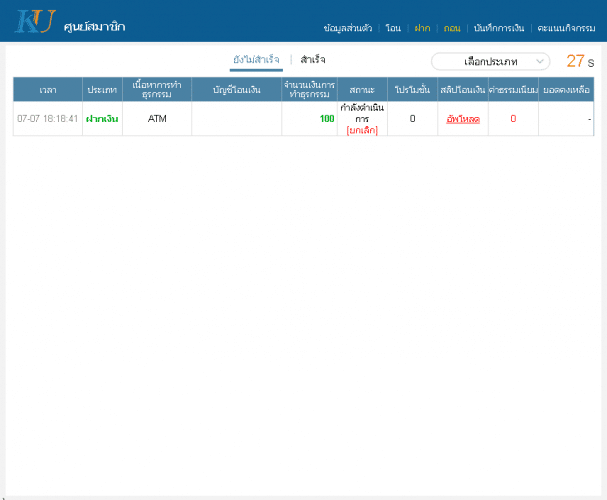Open the คะแนนกิจกรรม activity points menu
Image resolution: width=607 pixels, height=500 pixels.
pos(566,28)
